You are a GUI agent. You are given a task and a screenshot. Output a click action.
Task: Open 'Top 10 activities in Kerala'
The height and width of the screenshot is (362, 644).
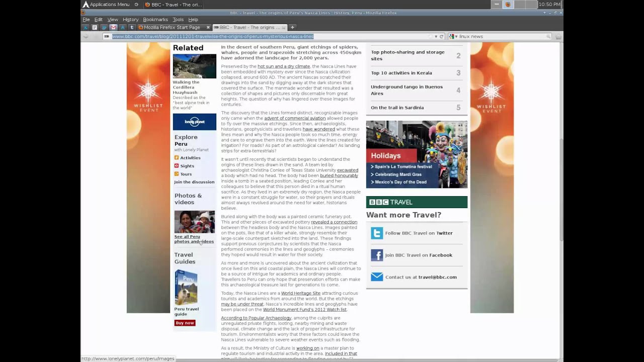401,73
